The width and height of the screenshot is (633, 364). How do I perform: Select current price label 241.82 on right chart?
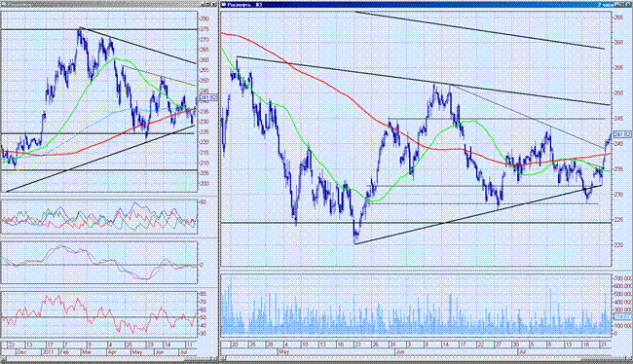pos(622,134)
